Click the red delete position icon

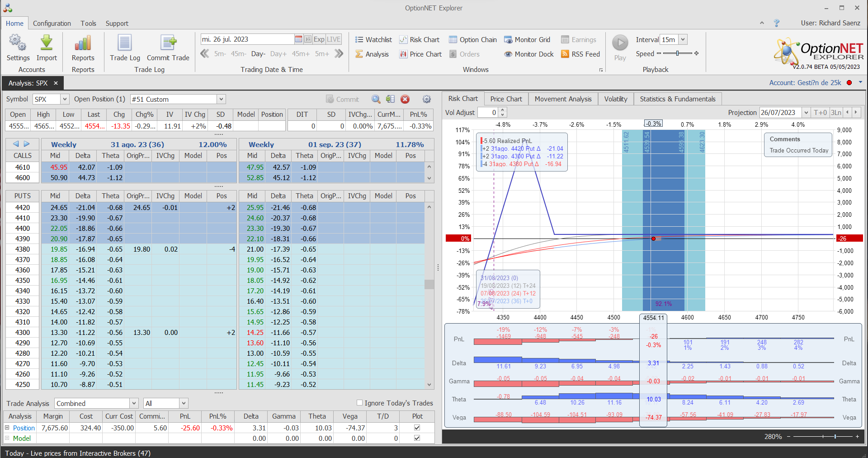(x=405, y=99)
